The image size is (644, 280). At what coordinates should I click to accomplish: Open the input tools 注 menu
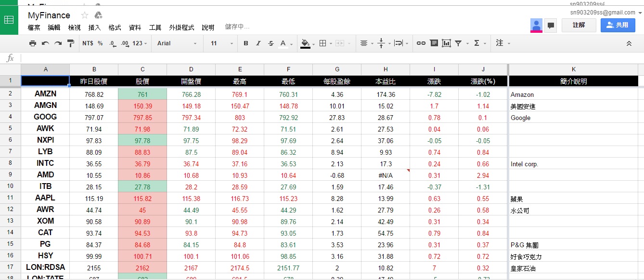pyautogui.click(x=502, y=43)
